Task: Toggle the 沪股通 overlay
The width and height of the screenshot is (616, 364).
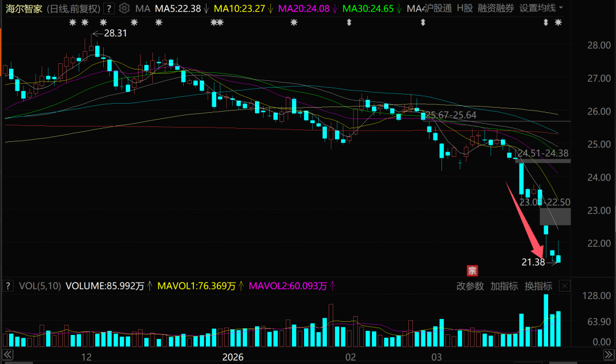Action: (x=438, y=9)
